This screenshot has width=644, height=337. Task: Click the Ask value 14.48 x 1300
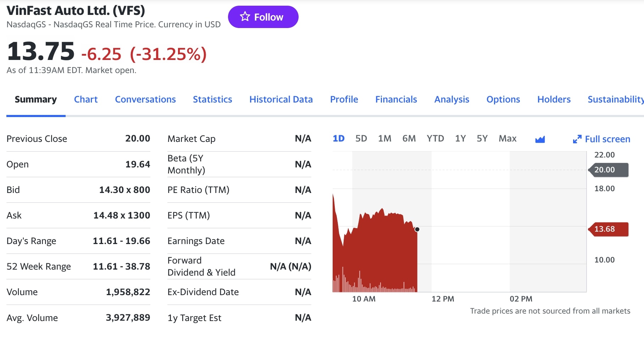point(122,215)
